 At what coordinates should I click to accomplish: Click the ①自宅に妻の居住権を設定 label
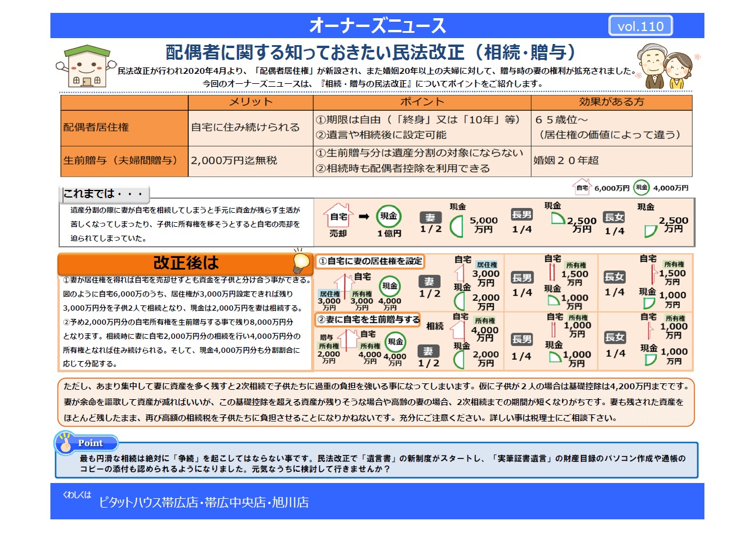pos(370,261)
